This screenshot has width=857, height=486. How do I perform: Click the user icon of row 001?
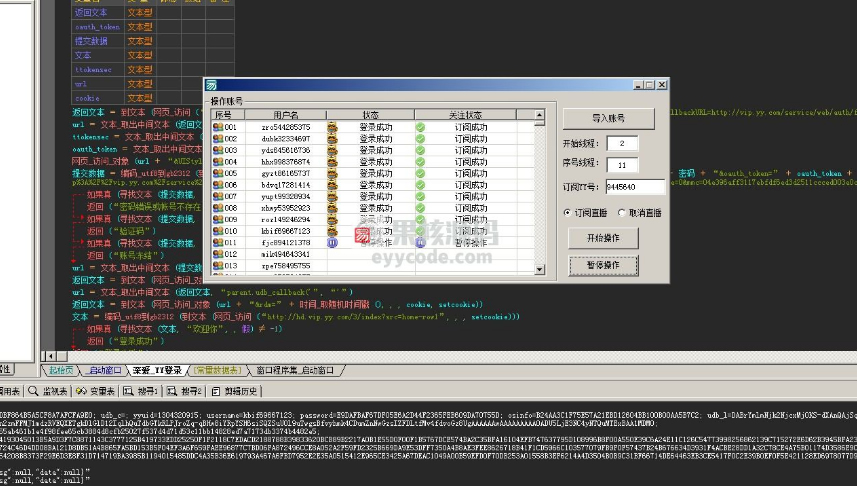218,127
